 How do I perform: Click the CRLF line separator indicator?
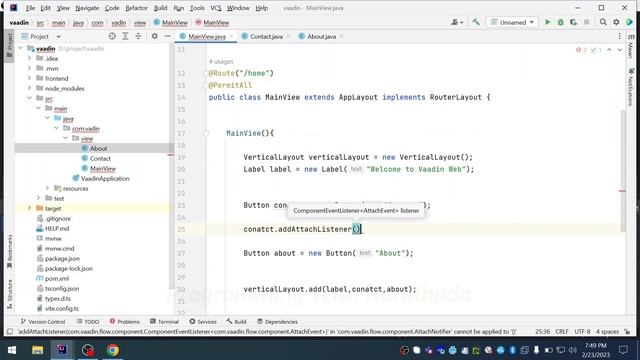pyautogui.click(x=562, y=331)
